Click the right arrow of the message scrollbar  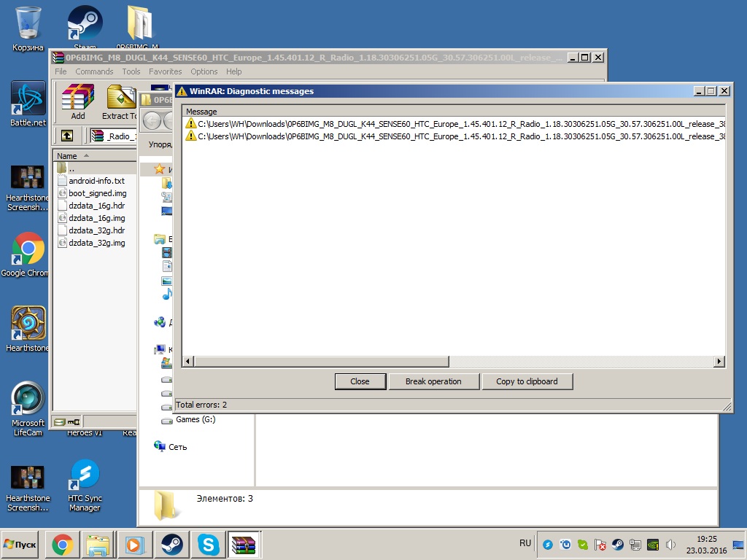[x=719, y=362]
